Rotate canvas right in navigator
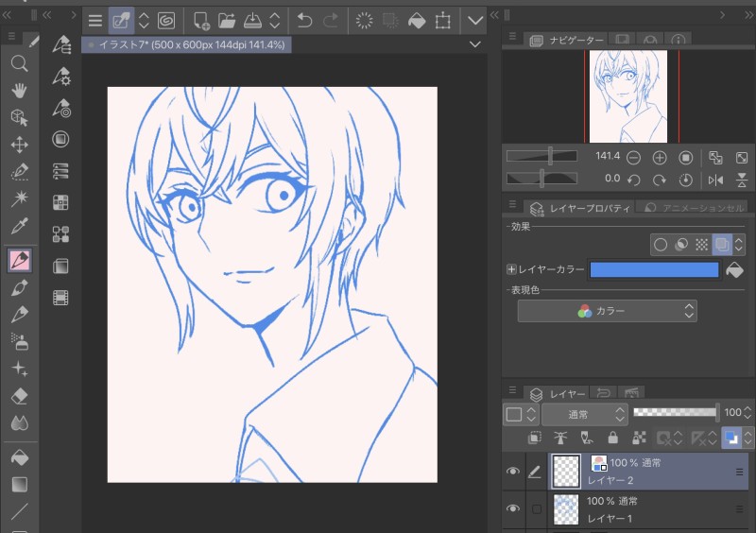 pyautogui.click(x=659, y=180)
